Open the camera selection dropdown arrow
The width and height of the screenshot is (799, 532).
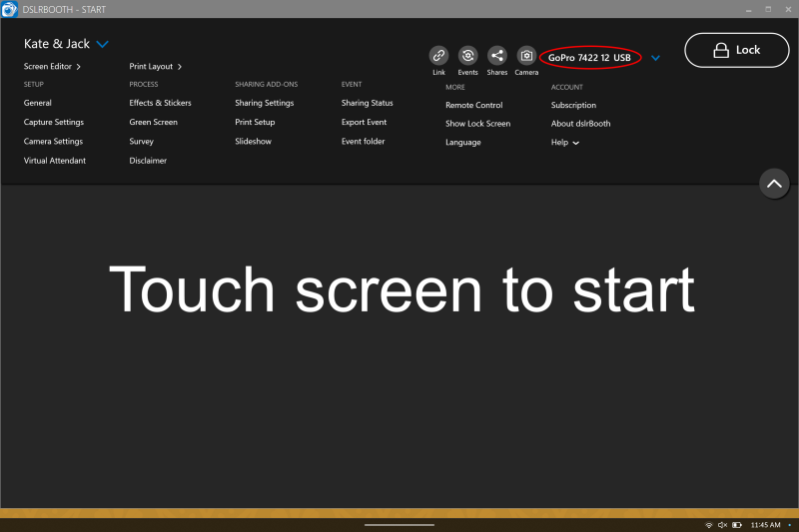[656, 58]
